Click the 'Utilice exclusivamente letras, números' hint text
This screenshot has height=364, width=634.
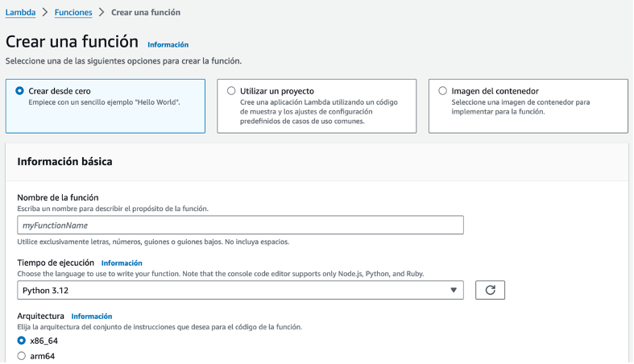153,242
